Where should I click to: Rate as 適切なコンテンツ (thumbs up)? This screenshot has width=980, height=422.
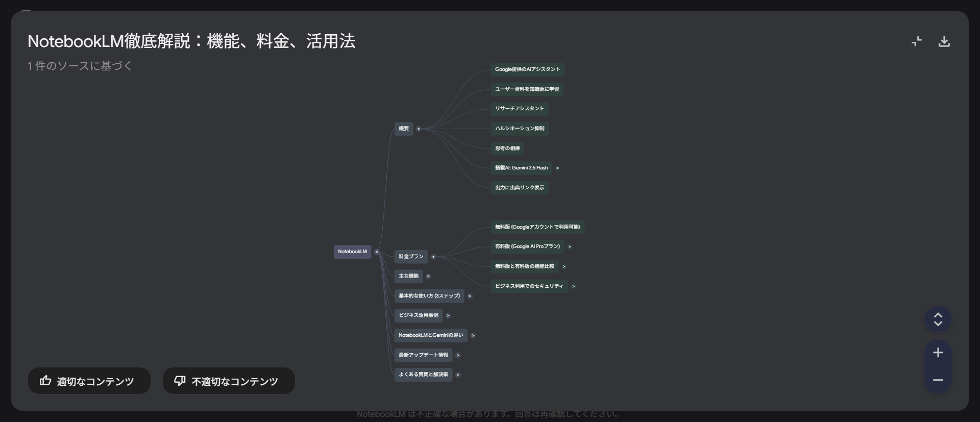pyautogui.click(x=89, y=381)
